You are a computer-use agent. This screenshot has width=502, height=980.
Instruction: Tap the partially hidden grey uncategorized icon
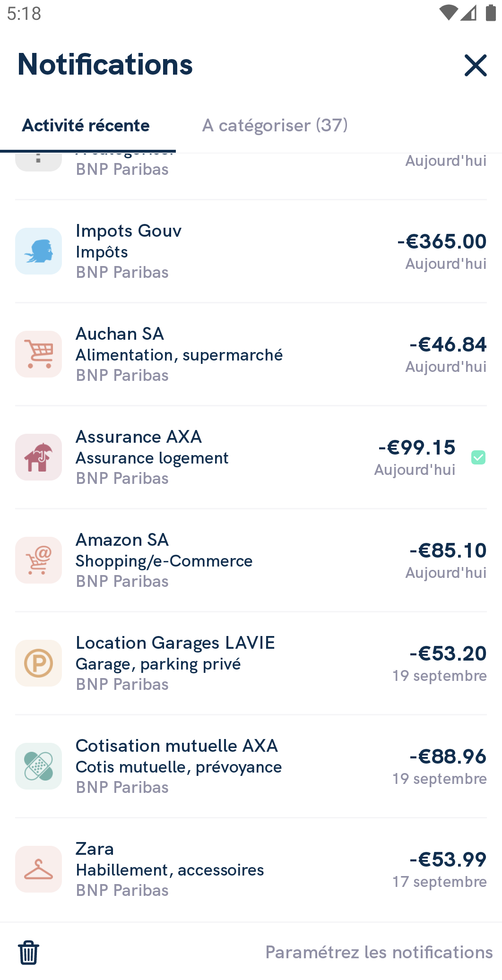(38, 162)
